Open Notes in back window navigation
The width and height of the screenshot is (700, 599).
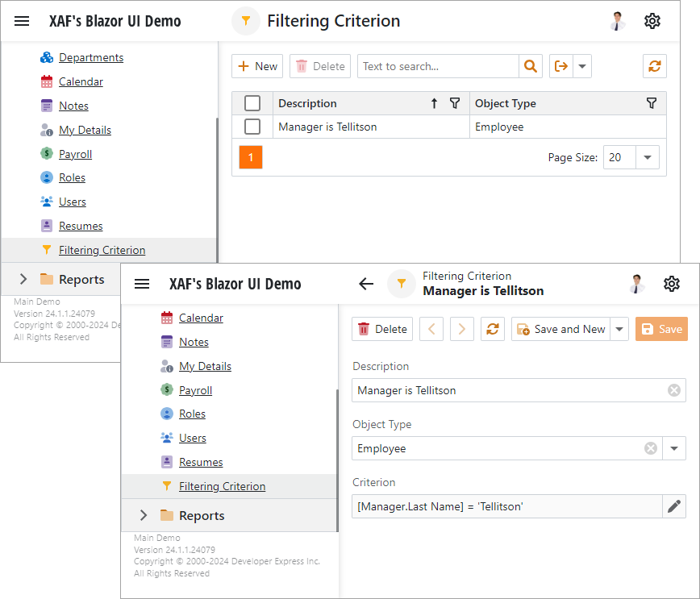click(73, 106)
